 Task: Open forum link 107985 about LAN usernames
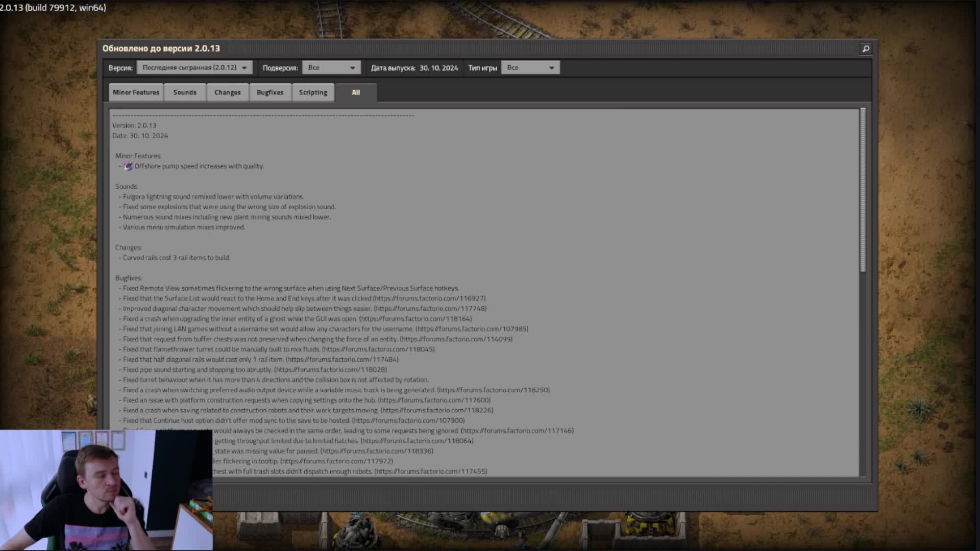pos(472,329)
